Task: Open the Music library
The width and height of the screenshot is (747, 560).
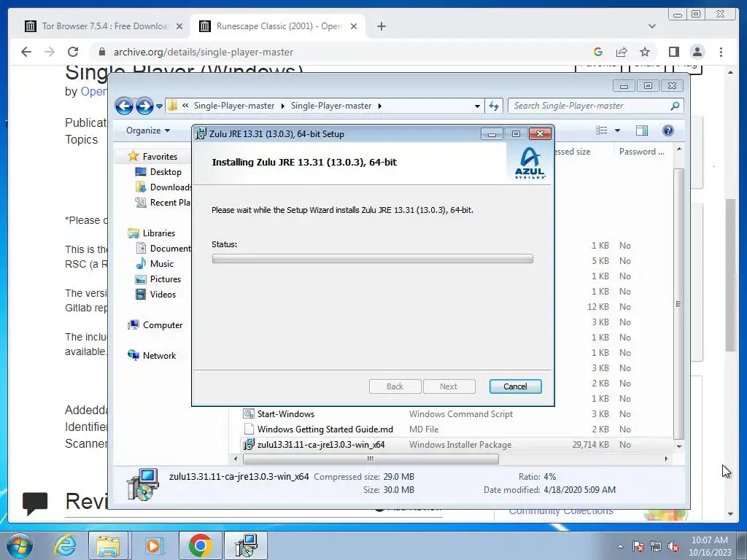Action: pos(155,263)
